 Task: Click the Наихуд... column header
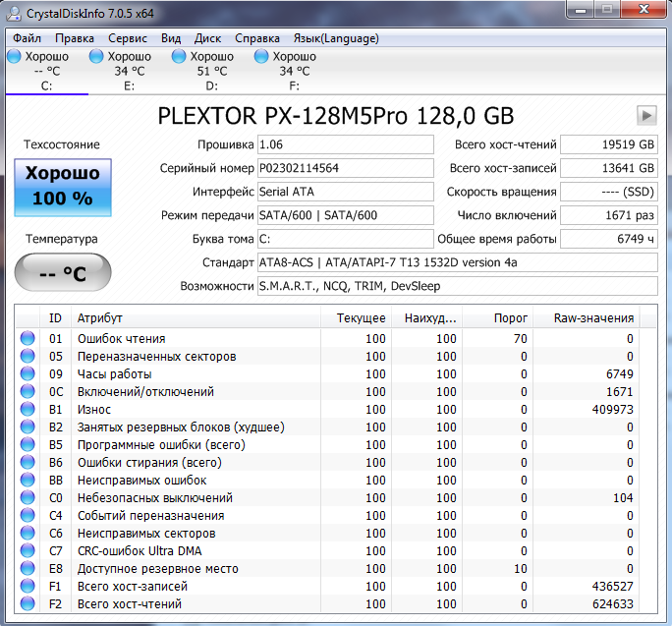[x=426, y=318]
